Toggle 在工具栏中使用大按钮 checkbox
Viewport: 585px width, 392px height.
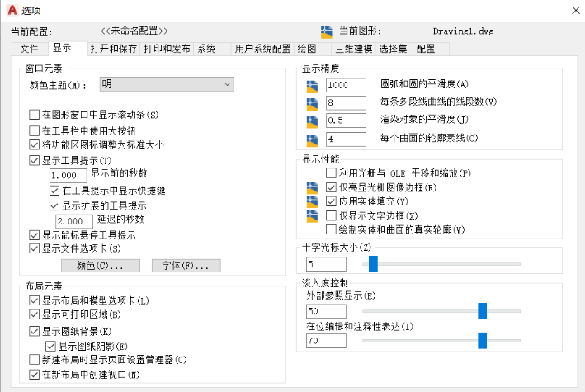click(34, 130)
